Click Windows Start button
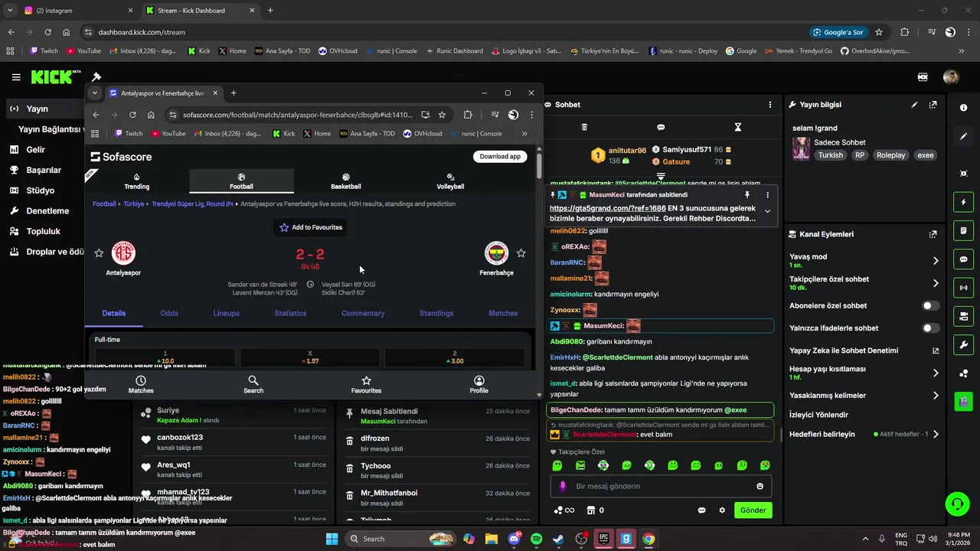This screenshot has height=551, width=980. coord(332,539)
